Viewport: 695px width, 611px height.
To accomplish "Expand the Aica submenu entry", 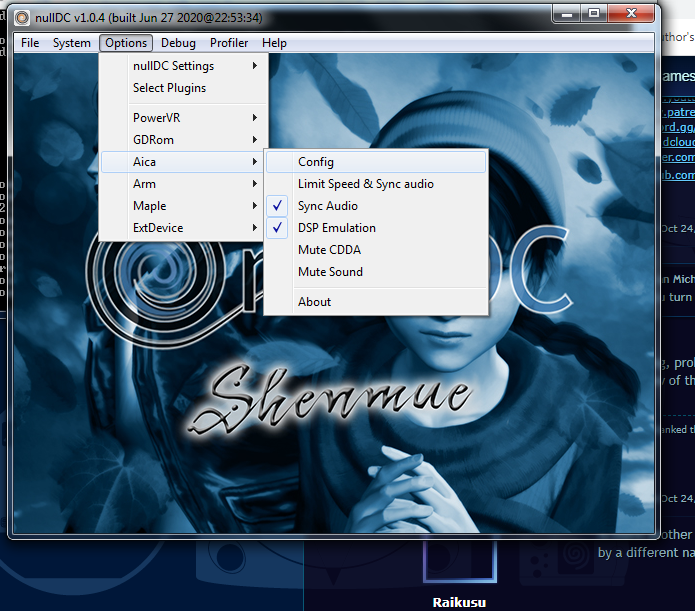I will 184,162.
